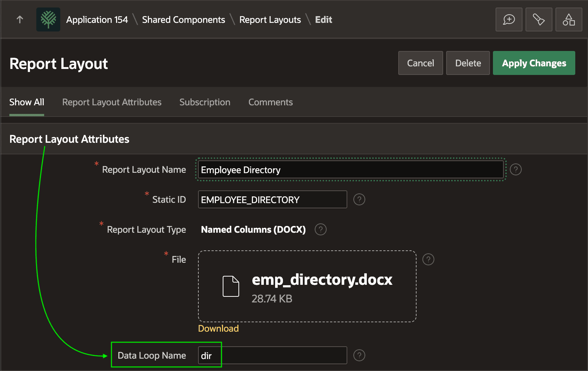Click the Named Columns (DOCX) value
Screen dimensions: 588x371
pos(253,229)
